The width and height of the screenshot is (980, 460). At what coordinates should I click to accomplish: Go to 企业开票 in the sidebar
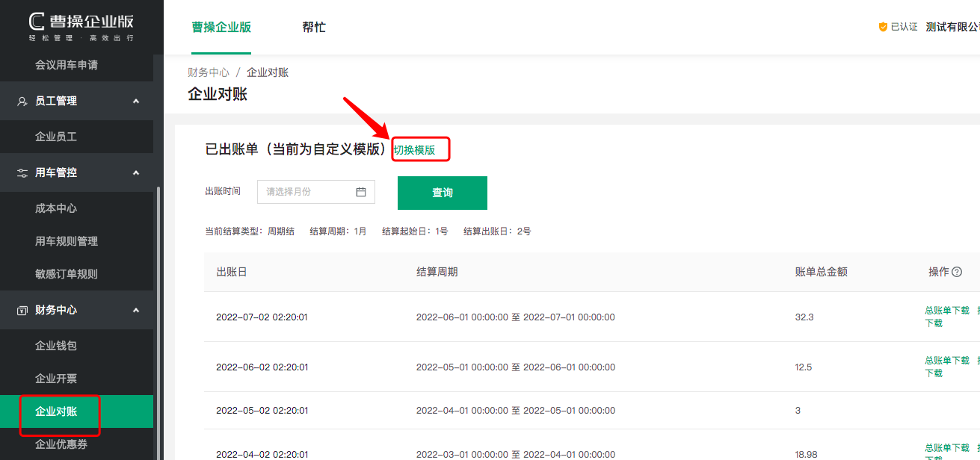56,379
